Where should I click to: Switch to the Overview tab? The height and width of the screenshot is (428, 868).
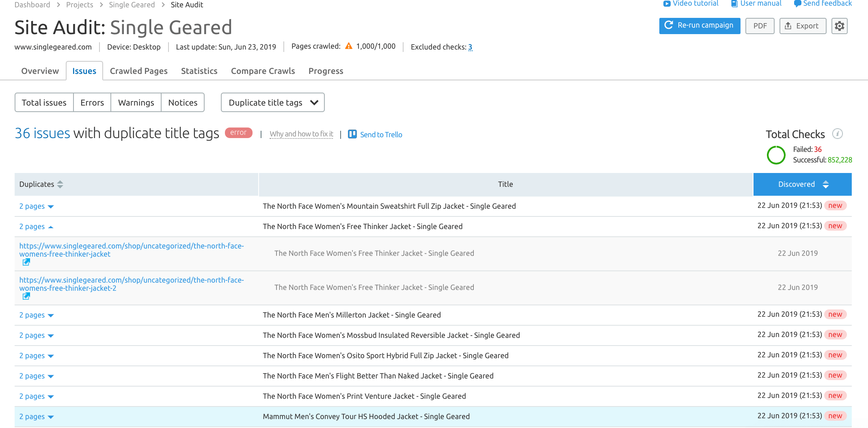coord(40,71)
